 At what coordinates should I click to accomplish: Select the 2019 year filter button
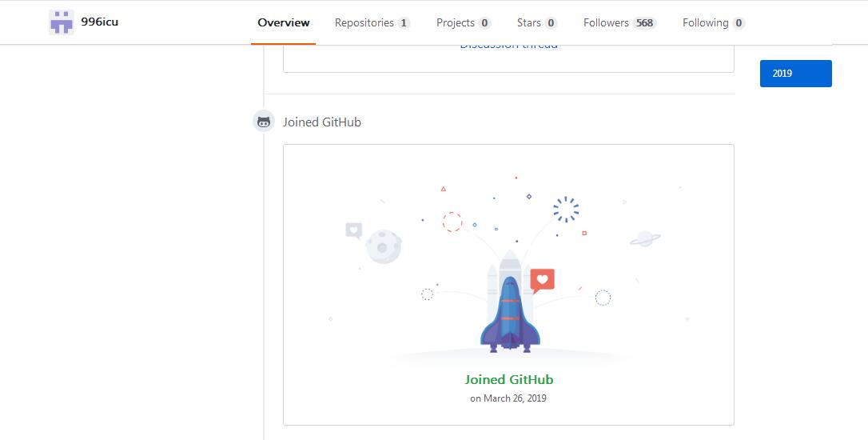click(x=795, y=73)
